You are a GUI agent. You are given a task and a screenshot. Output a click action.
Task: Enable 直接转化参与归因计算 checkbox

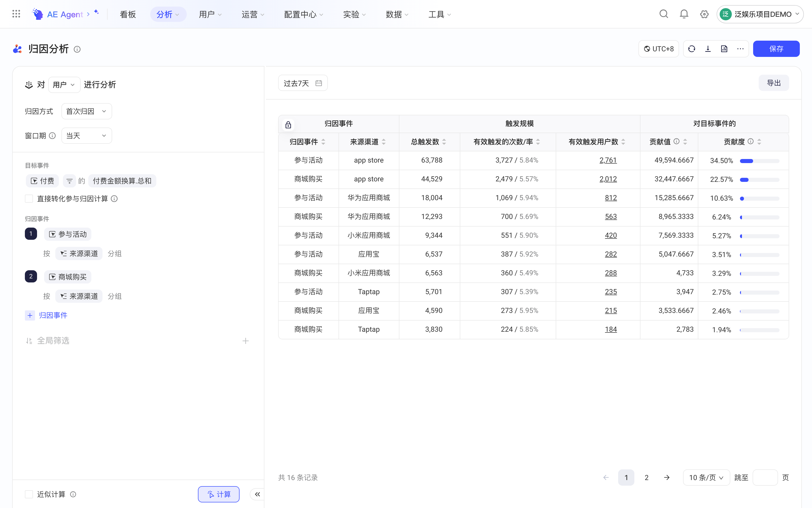29,199
